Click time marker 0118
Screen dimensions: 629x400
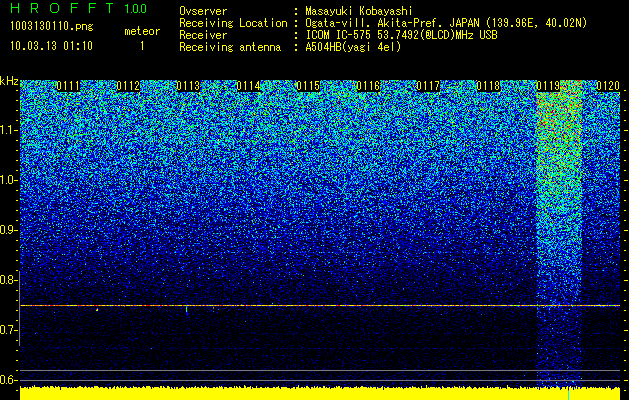tap(488, 86)
